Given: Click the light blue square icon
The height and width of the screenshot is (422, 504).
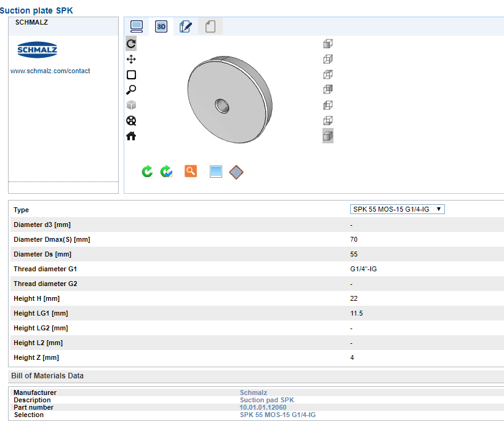Looking at the screenshot, I should click(215, 172).
